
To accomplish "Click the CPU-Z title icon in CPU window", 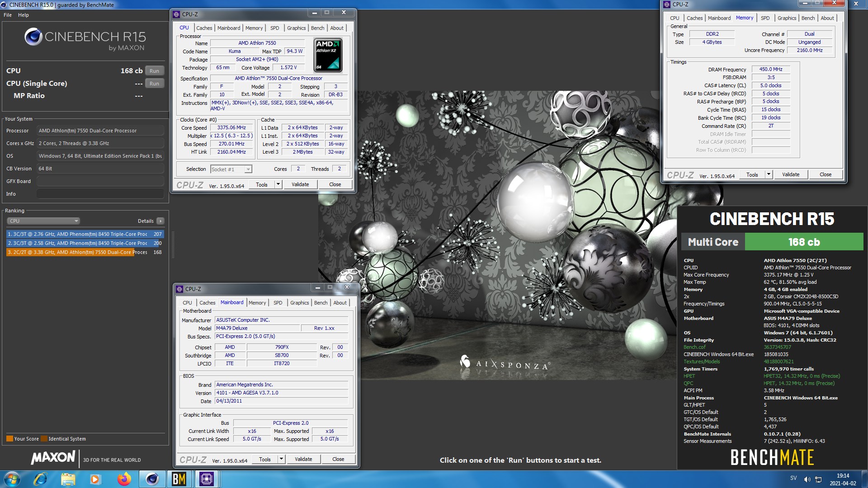I will click(x=177, y=14).
